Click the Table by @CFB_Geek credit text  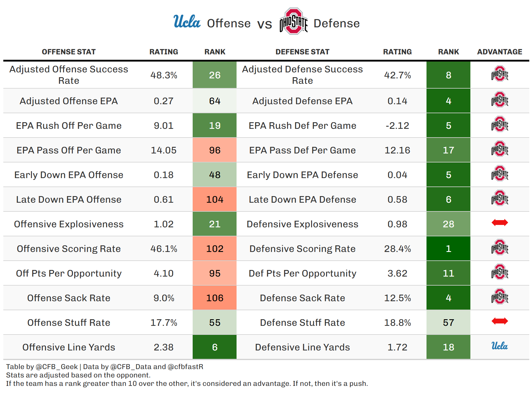42,367
